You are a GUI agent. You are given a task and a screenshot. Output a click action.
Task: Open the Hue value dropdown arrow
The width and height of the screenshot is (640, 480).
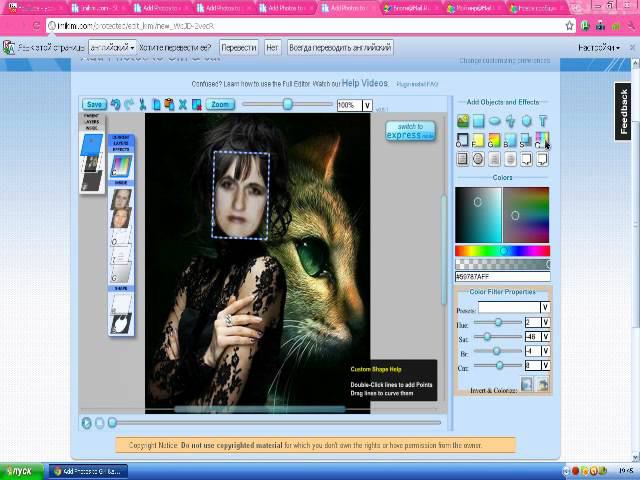[545, 322]
